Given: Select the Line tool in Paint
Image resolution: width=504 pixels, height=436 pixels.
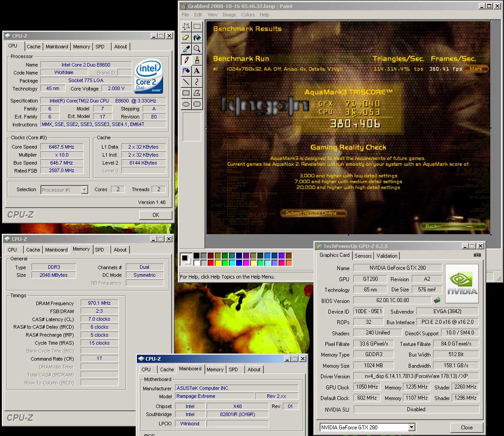Looking at the screenshot, I should [186, 82].
